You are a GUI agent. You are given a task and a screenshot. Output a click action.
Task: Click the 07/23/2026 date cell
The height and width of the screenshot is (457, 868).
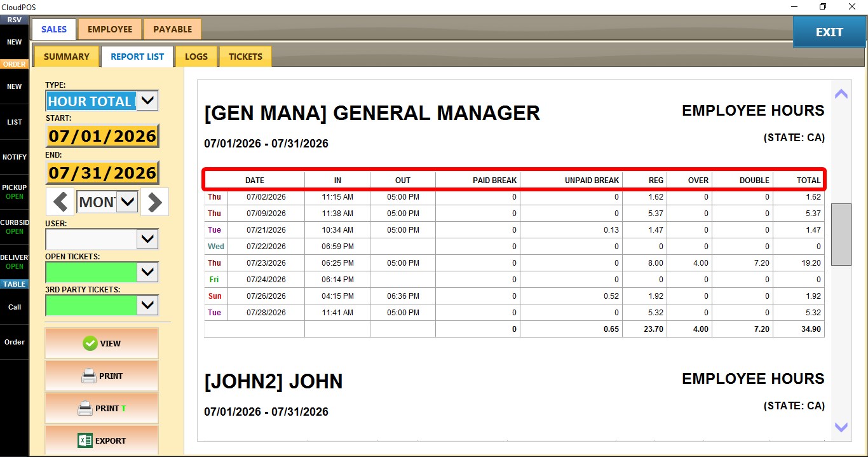coord(266,263)
